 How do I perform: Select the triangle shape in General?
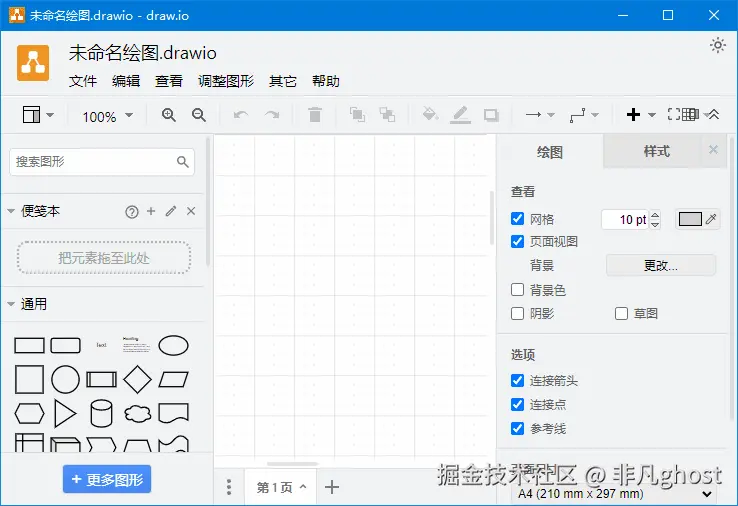65,414
